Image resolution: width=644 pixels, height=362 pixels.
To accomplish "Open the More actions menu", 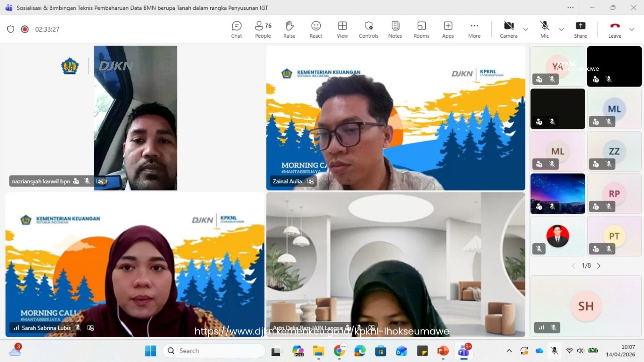I will coord(474,29).
